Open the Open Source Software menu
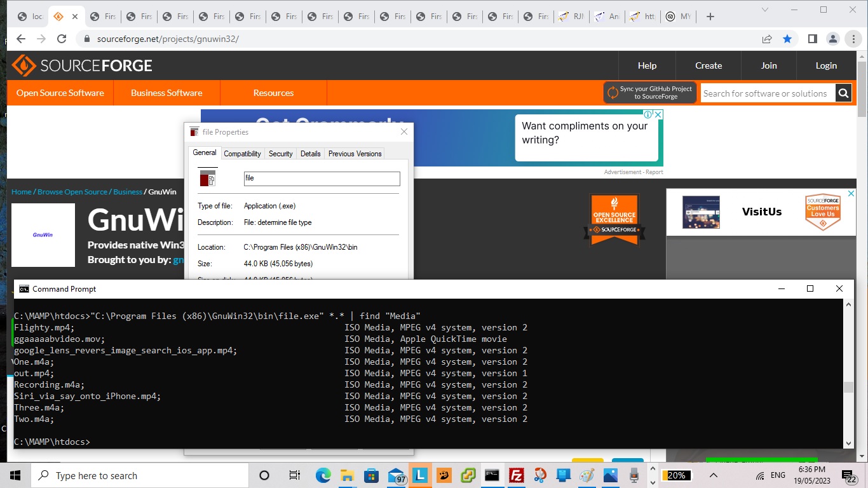The width and height of the screenshot is (868, 488). pyautogui.click(x=60, y=93)
